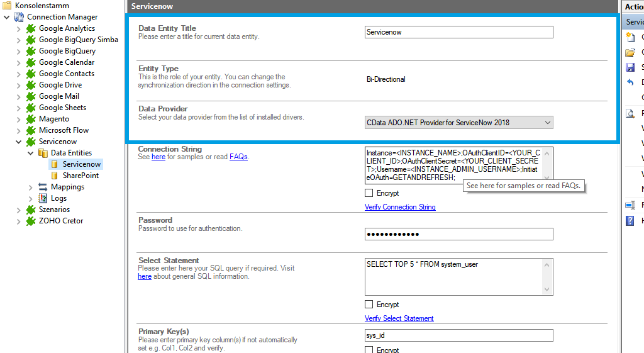The height and width of the screenshot is (353, 644).
Task: Enable Encrypt checkbox for Select Statement
Action: point(369,304)
